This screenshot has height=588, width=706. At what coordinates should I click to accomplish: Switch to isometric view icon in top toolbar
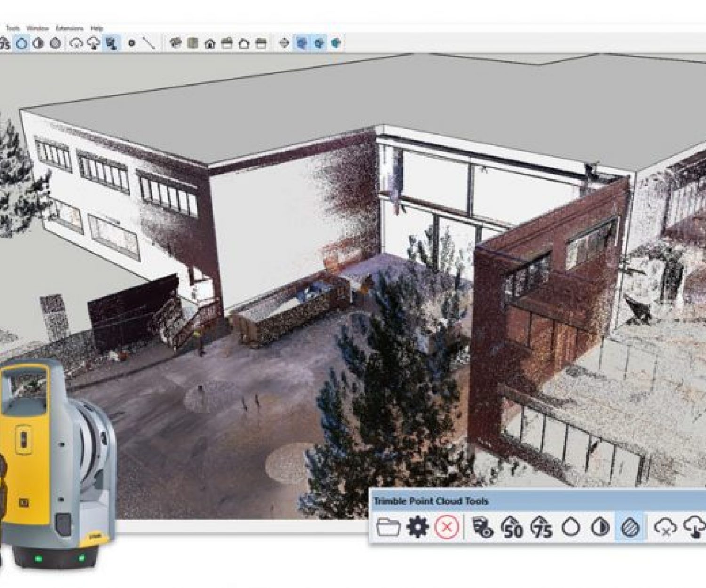pyautogui.click(x=176, y=44)
